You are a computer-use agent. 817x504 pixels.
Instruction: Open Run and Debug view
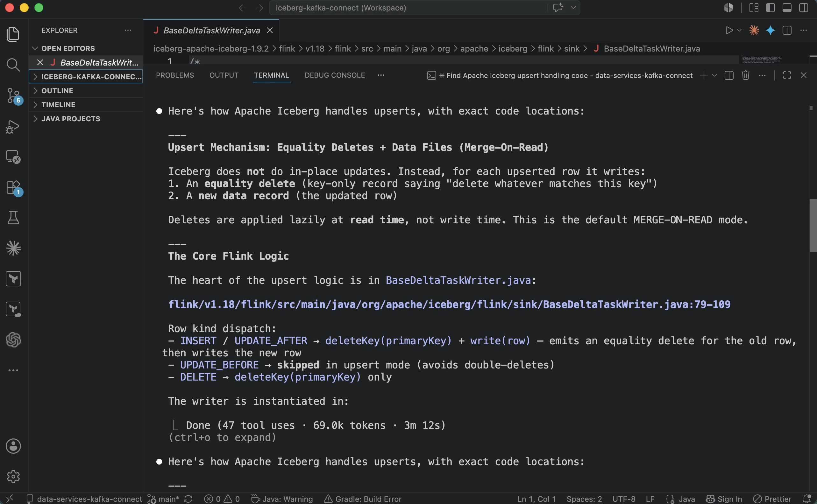(x=13, y=127)
